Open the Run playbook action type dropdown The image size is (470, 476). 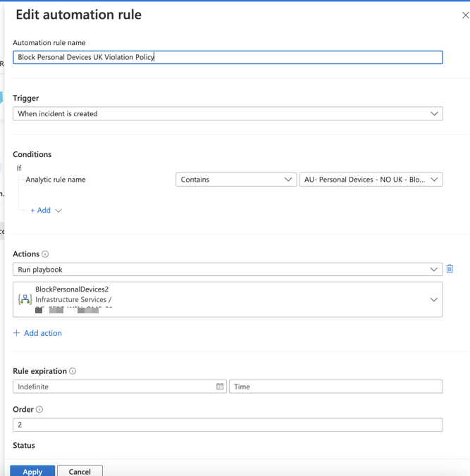[228, 270]
